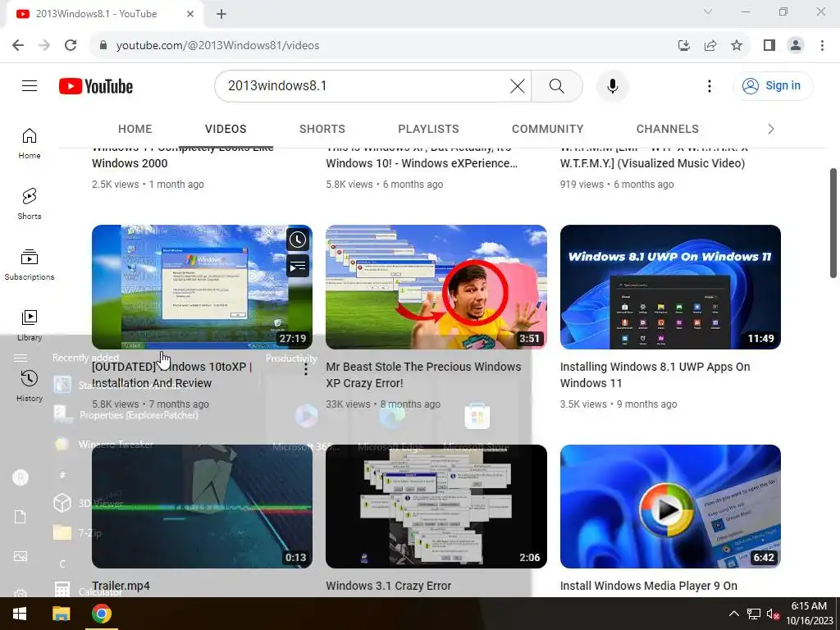Open a new Chrome tab
The height and width of the screenshot is (630, 840).
[221, 14]
